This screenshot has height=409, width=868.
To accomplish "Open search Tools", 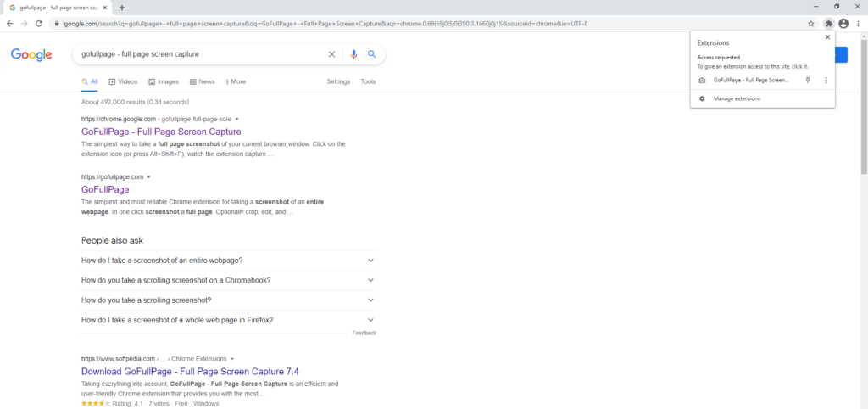I will click(x=368, y=81).
